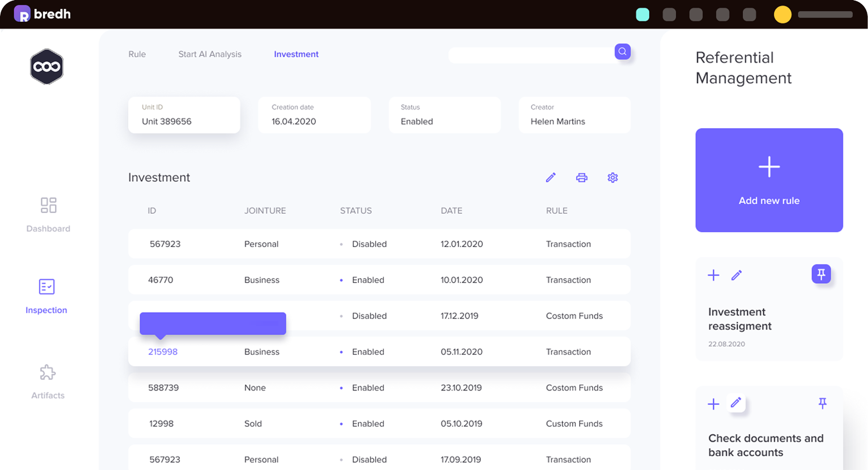The width and height of the screenshot is (868, 470).
Task: Open the Investment table settings gear
Action: click(612, 178)
